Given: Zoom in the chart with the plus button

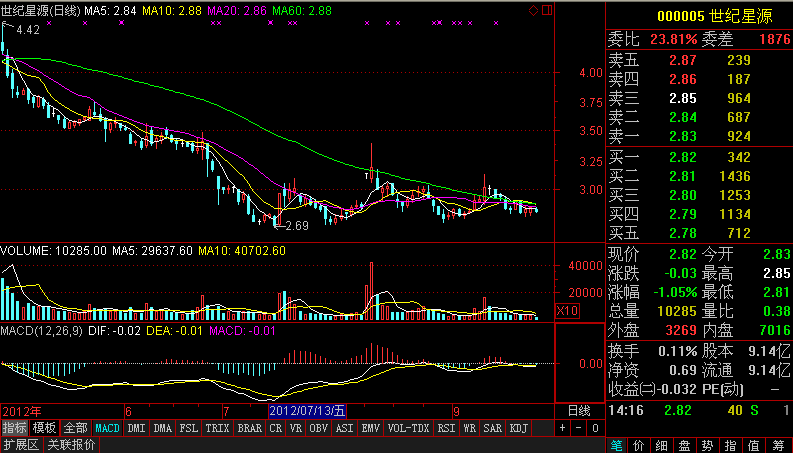Looking at the screenshot, I should (x=563, y=428).
